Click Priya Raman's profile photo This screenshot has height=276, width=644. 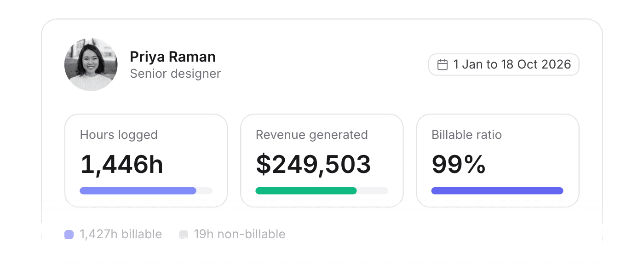pos(91,64)
